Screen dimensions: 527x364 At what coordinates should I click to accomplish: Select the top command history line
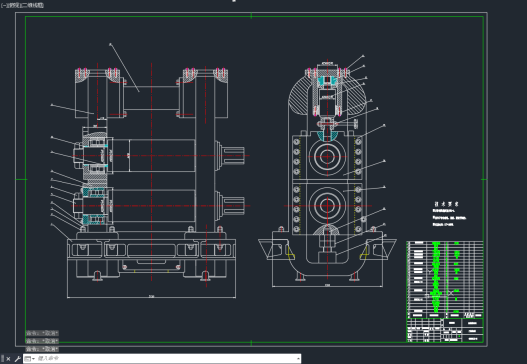point(42,333)
